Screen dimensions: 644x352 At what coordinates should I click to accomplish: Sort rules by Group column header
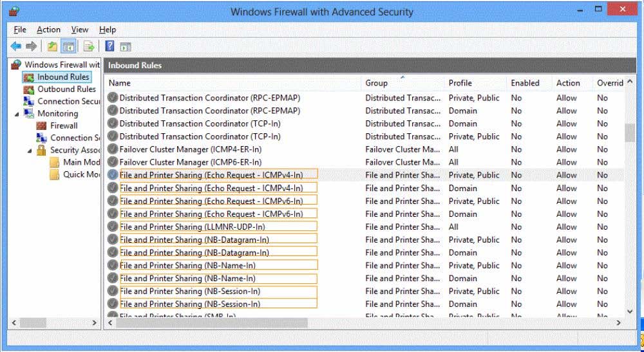pos(403,83)
